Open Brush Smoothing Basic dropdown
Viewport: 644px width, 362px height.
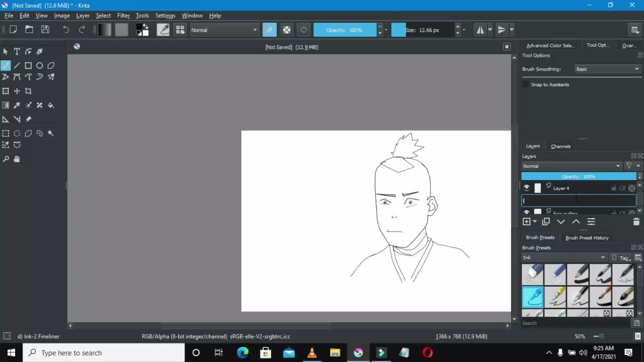click(x=607, y=69)
